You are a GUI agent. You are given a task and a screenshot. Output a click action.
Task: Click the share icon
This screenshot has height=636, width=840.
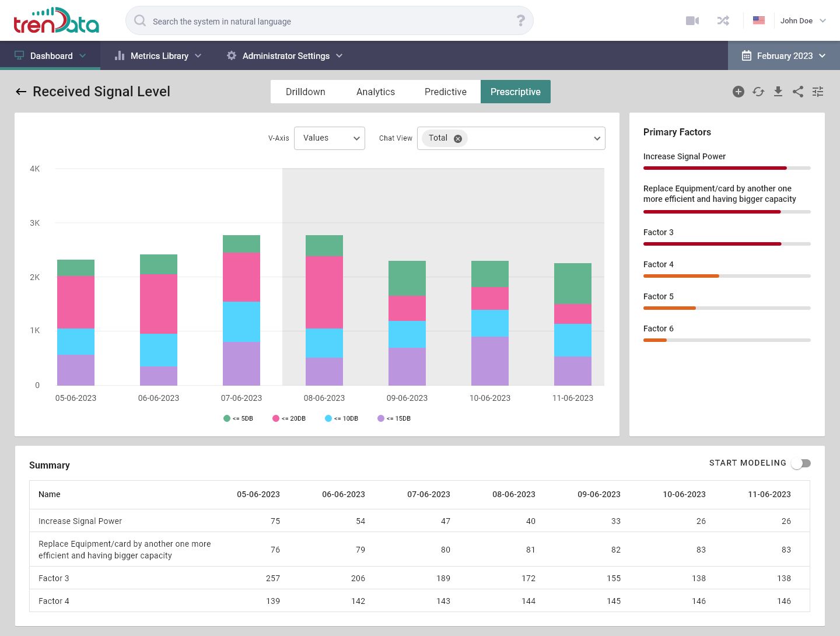coord(798,92)
